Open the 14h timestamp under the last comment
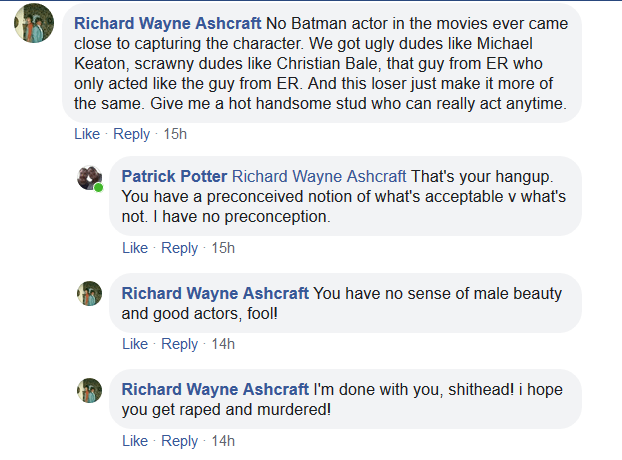622x460 pixels. point(222,441)
